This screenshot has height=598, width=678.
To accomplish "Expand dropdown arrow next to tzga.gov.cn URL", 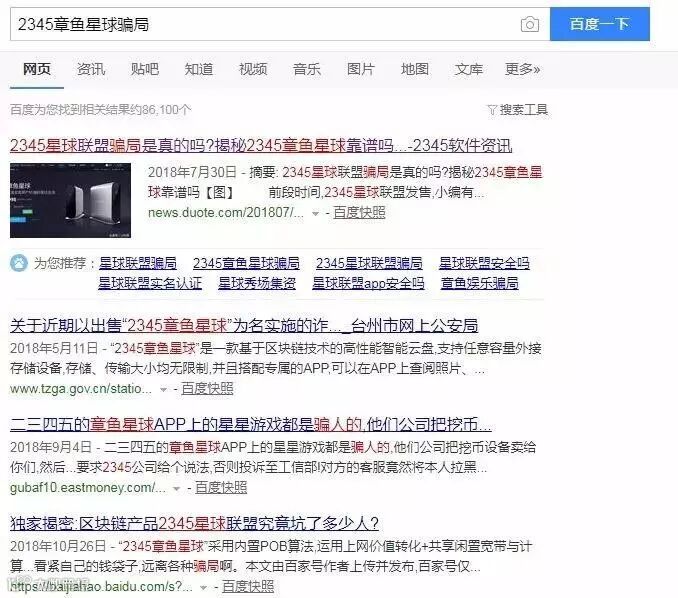I will (x=163, y=390).
